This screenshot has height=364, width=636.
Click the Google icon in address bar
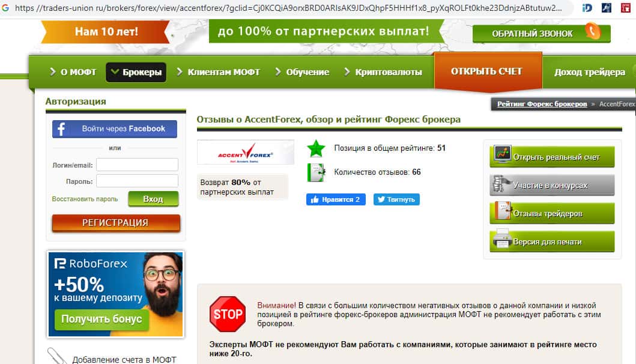pyautogui.click(x=5, y=8)
